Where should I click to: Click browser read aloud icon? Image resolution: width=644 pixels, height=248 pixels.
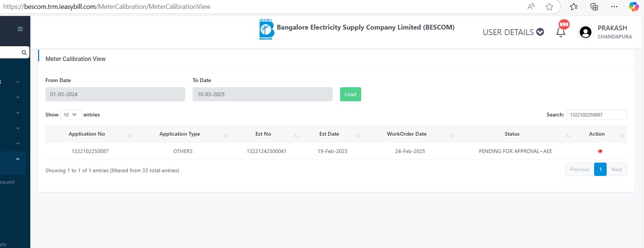pyautogui.click(x=531, y=6)
